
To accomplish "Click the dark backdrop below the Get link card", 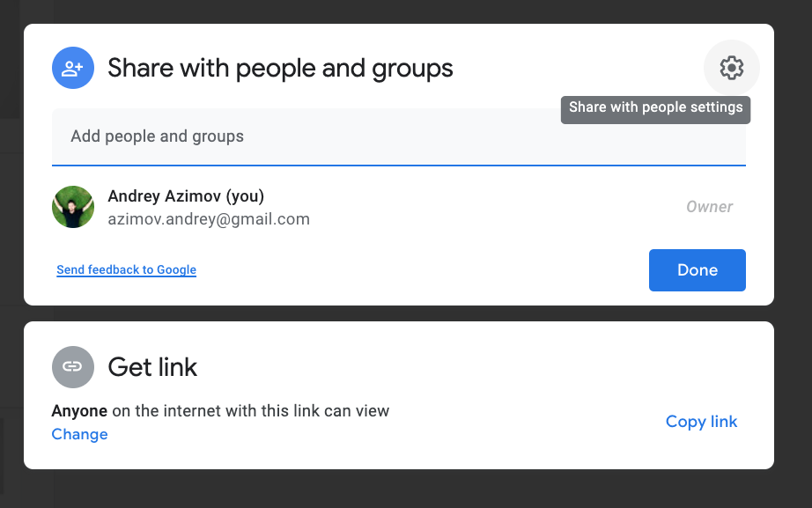I will click(398, 490).
